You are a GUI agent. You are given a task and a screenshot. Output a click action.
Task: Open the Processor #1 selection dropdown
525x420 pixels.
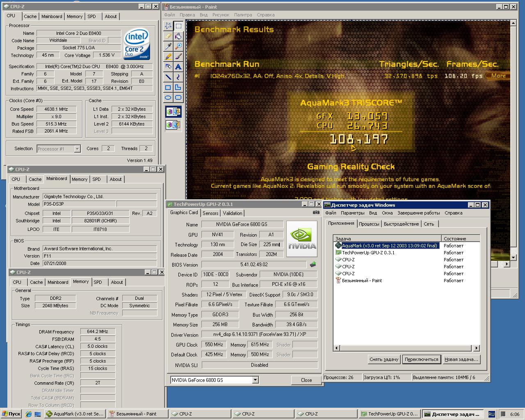[x=78, y=149]
